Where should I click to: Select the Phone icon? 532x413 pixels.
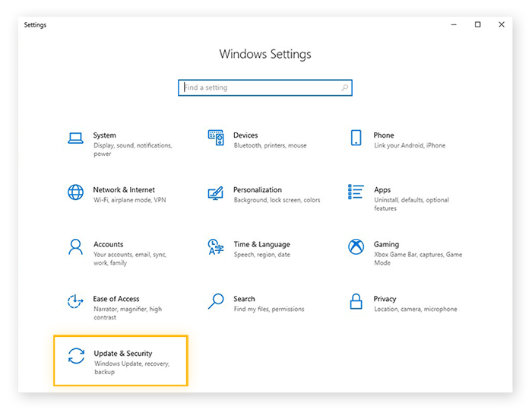[x=356, y=138]
